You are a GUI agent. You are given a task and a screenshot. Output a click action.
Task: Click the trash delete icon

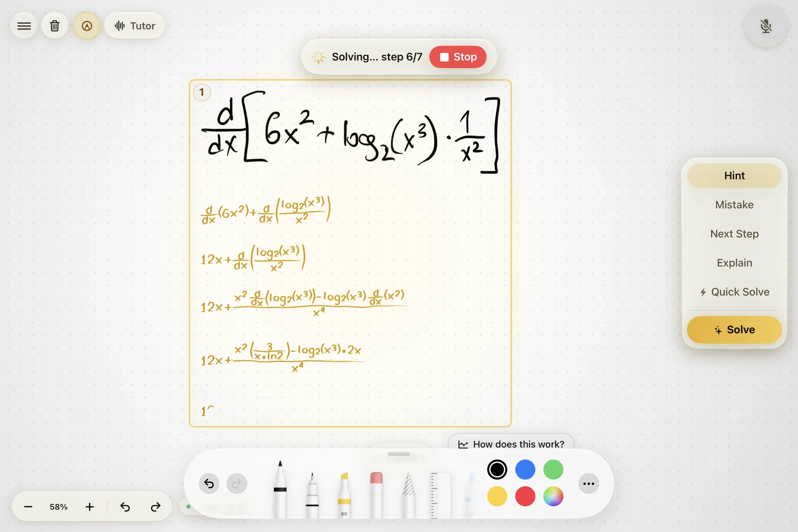(55, 26)
